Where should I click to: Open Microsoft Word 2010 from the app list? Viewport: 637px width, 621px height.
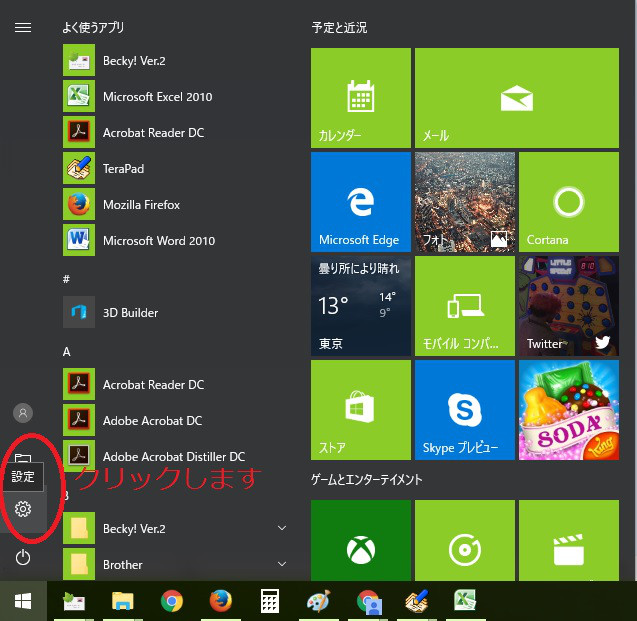[175, 240]
